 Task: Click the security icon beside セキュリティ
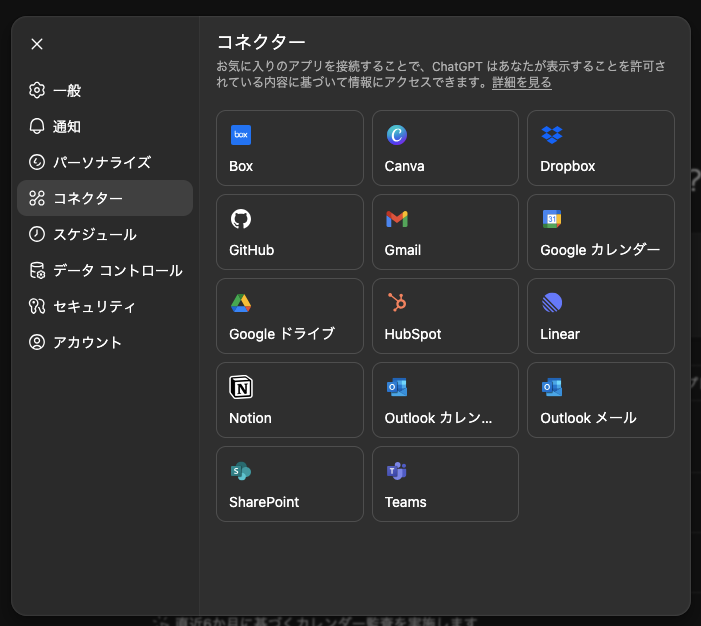pyautogui.click(x=37, y=306)
